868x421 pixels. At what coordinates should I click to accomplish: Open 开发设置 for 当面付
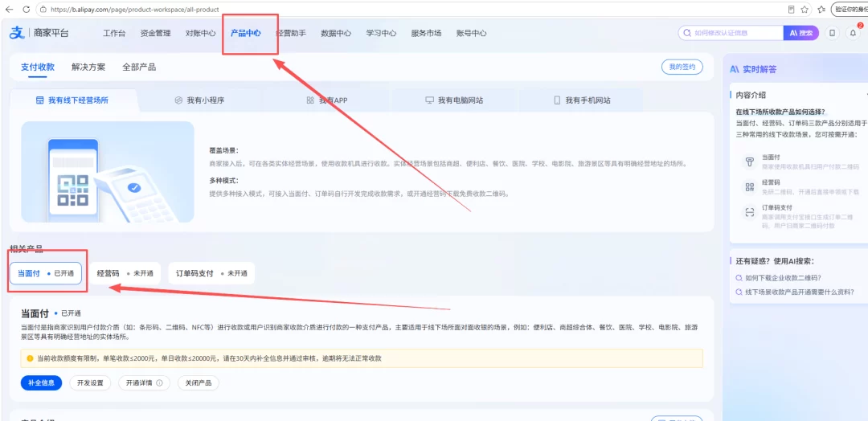(x=90, y=382)
